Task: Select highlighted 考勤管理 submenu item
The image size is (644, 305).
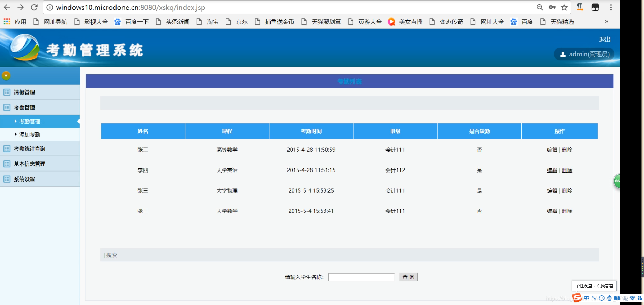Action: coord(40,121)
